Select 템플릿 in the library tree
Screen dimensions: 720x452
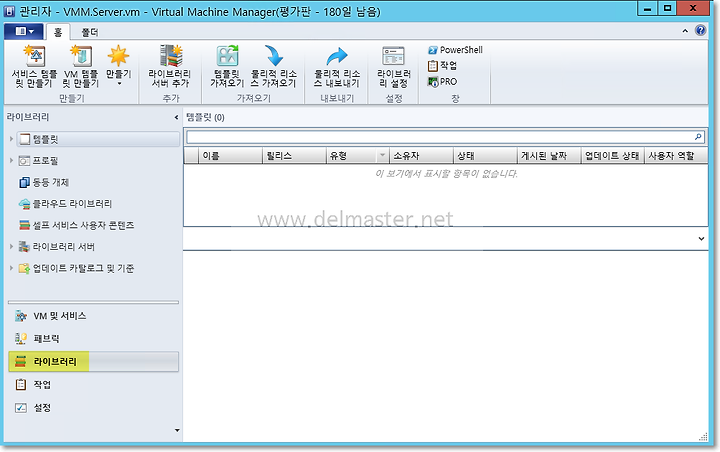tap(98, 139)
